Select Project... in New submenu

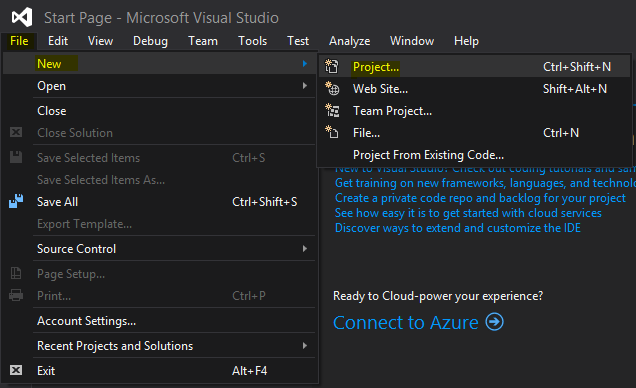(x=475, y=66)
